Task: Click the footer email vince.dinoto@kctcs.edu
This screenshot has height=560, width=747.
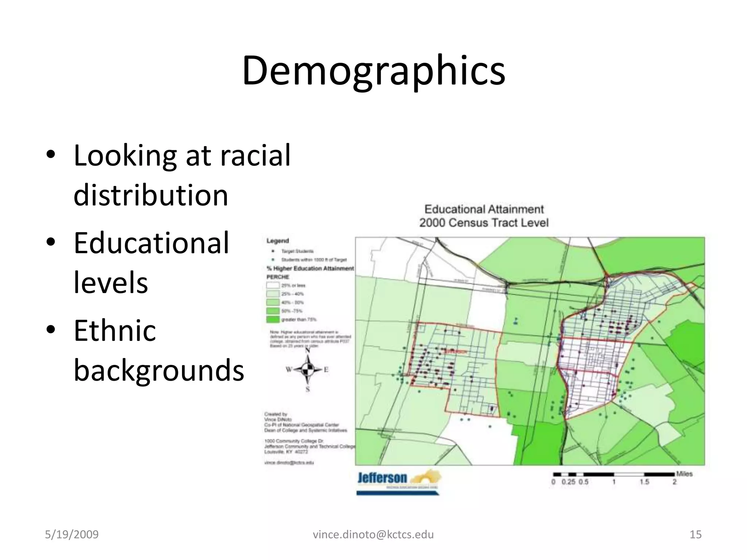Action: click(373, 534)
